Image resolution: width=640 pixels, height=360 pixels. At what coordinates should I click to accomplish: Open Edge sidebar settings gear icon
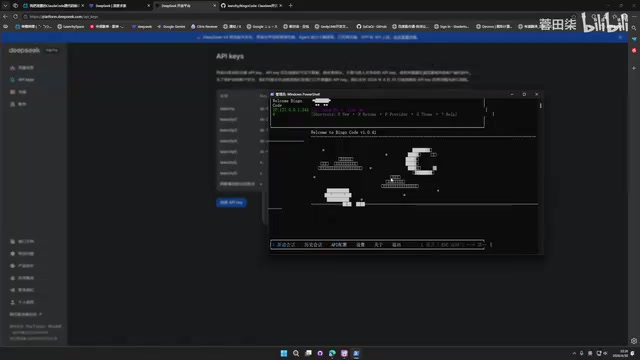(x=634, y=341)
